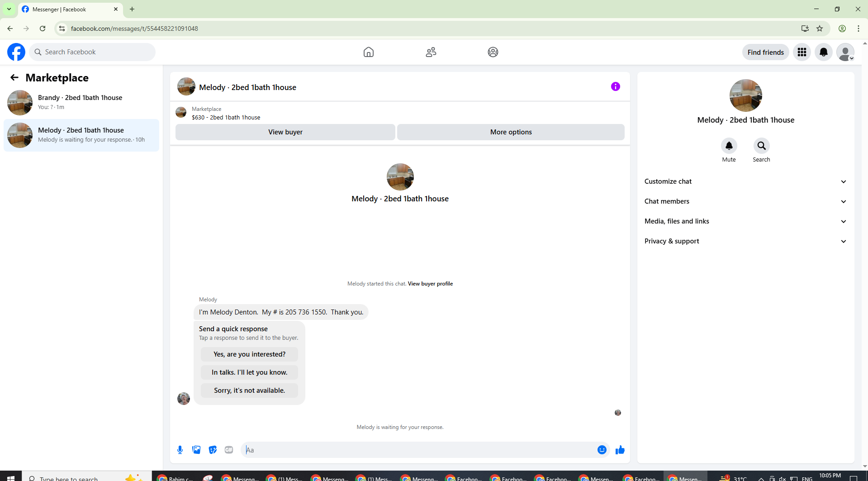Open the emoji picker in message box
This screenshot has height=481, width=868.
pos(602,450)
